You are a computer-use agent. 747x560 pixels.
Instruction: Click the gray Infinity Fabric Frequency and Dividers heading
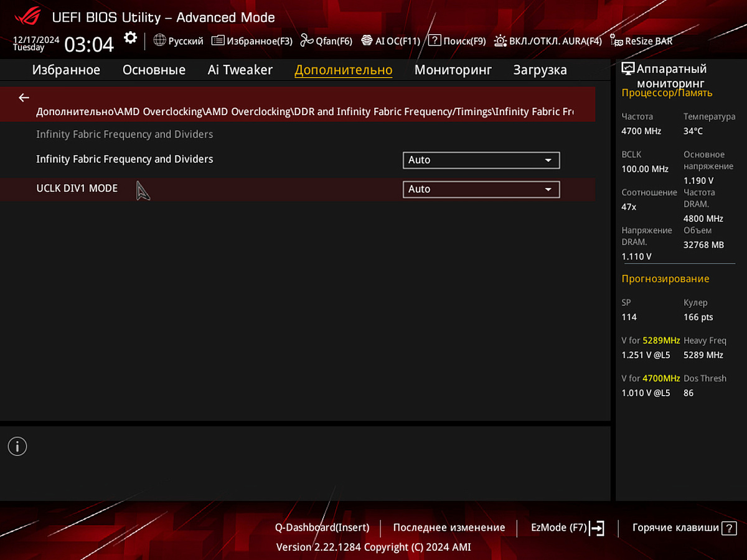[x=125, y=134]
